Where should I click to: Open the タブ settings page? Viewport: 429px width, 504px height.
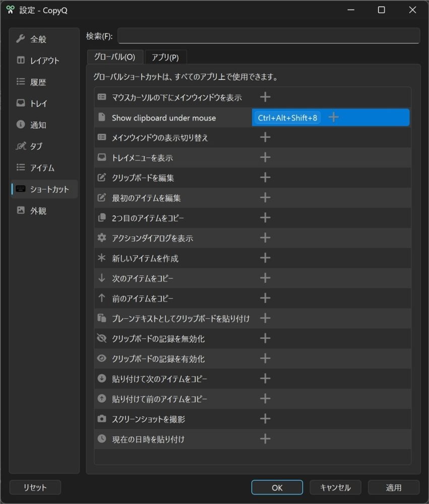(x=44, y=146)
